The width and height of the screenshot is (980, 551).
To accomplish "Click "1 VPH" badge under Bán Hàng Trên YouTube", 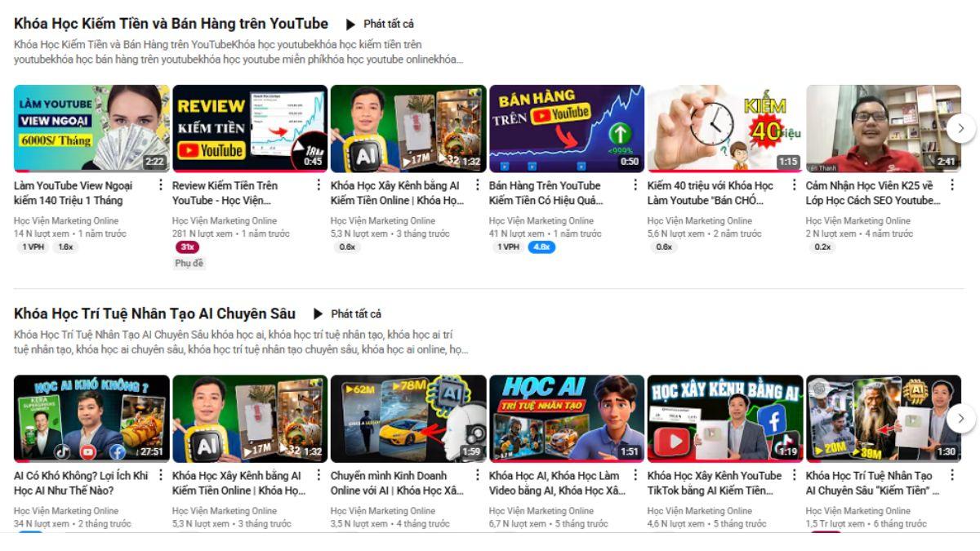I will click(508, 247).
